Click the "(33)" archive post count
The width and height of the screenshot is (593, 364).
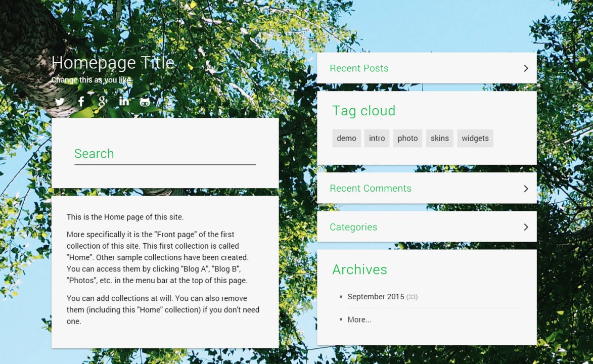412,297
